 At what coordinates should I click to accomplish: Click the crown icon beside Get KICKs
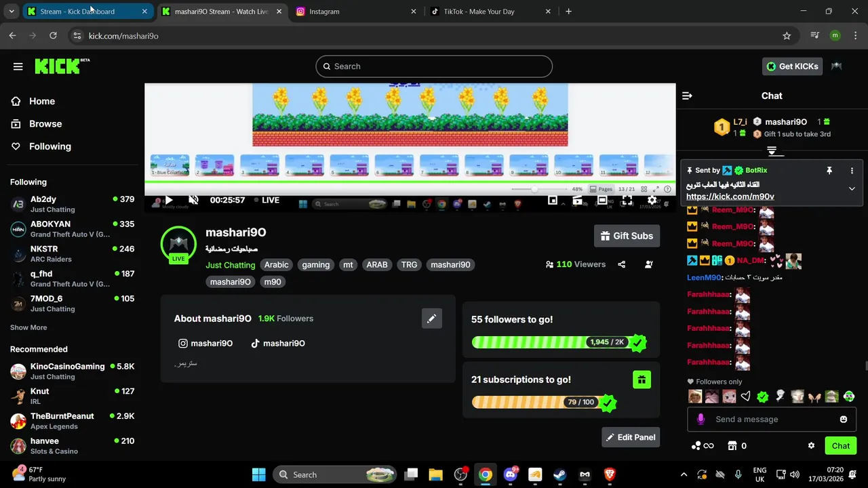click(837, 66)
